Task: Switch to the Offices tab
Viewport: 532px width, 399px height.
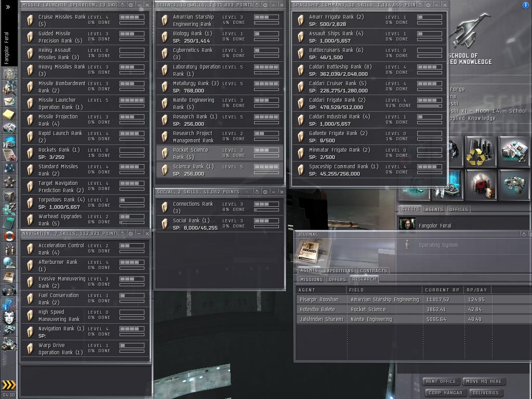Action: pyautogui.click(x=458, y=209)
